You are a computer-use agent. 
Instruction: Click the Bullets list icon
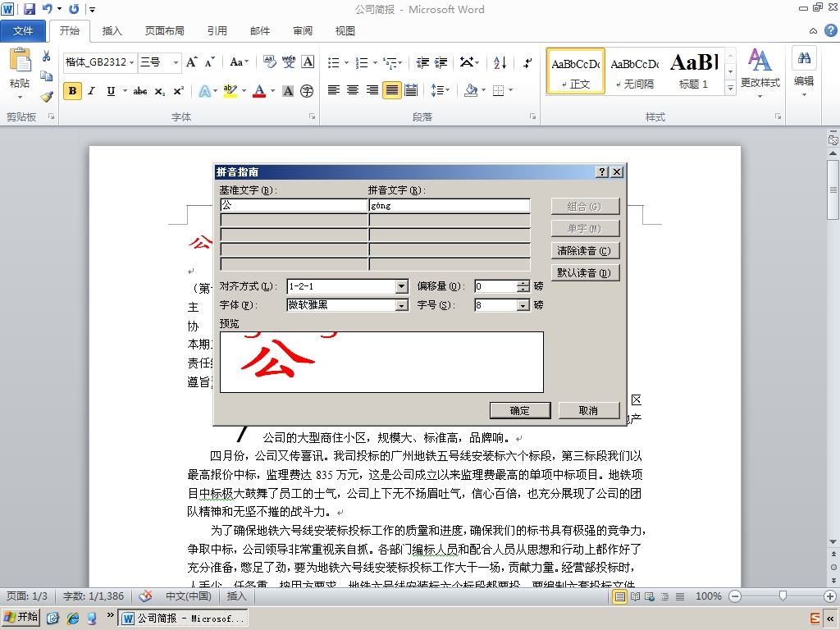(333, 62)
